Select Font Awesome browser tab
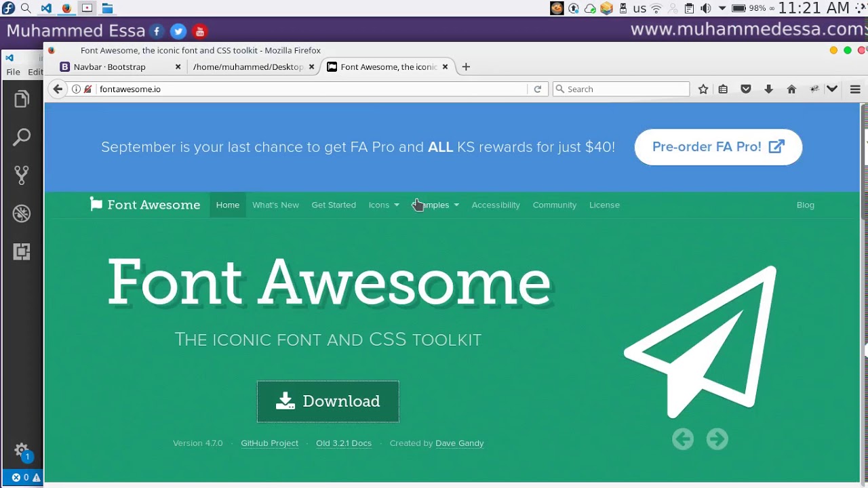Image resolution: width=868 pixels, height=488 pixels. point(388,66)
